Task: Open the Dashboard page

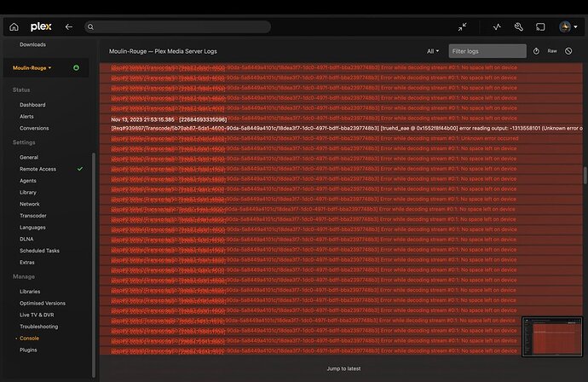Action: 32,105
